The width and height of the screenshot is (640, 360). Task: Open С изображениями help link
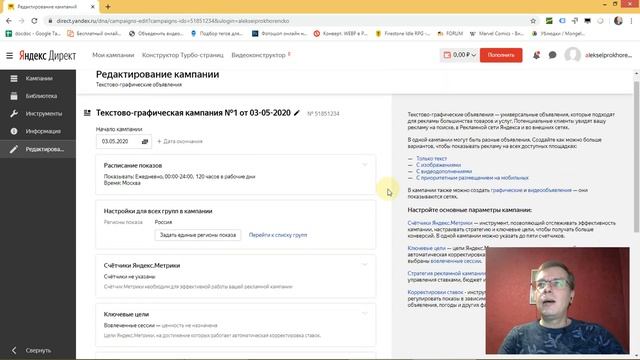(x=438, y=165)
